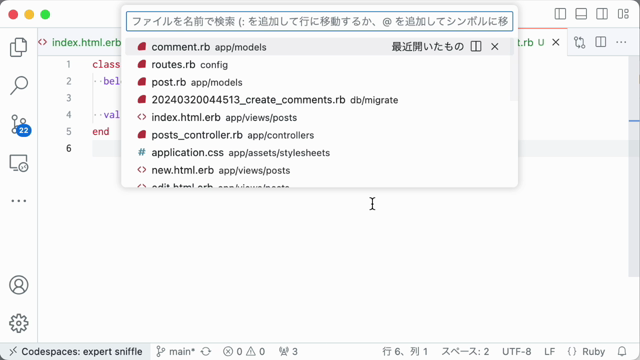Viewport: 640px width, 360px height.
Task: Split editor right icon in editor toolbar
Action: (x=600, y=42)
